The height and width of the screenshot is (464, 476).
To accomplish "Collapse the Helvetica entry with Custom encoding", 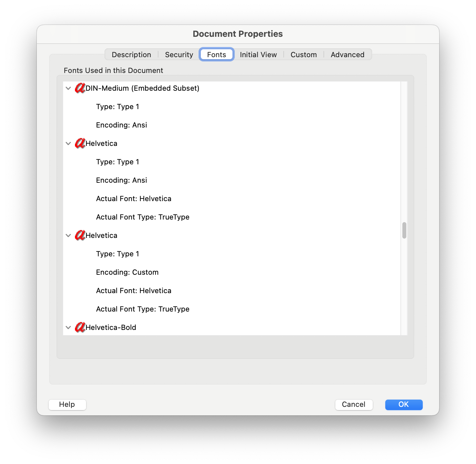I will click(x=68, y=235).
